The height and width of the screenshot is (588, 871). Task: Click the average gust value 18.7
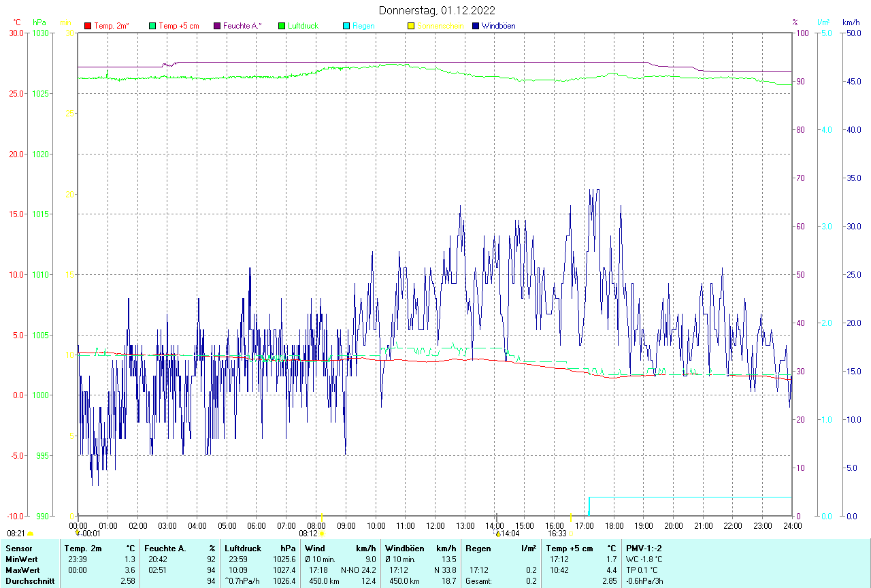click(449, 581)
